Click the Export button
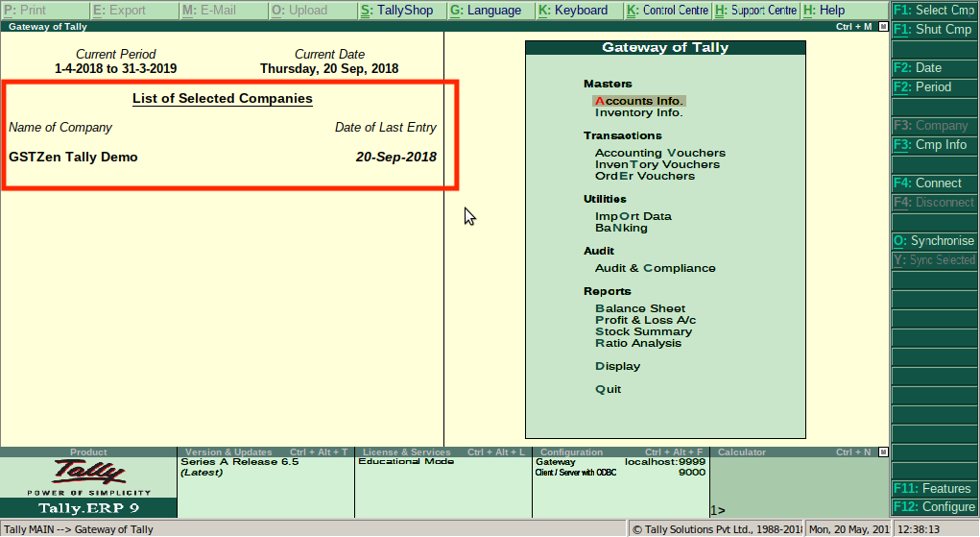This screenshot has width=980, height=537. click(x=134, y=11)
